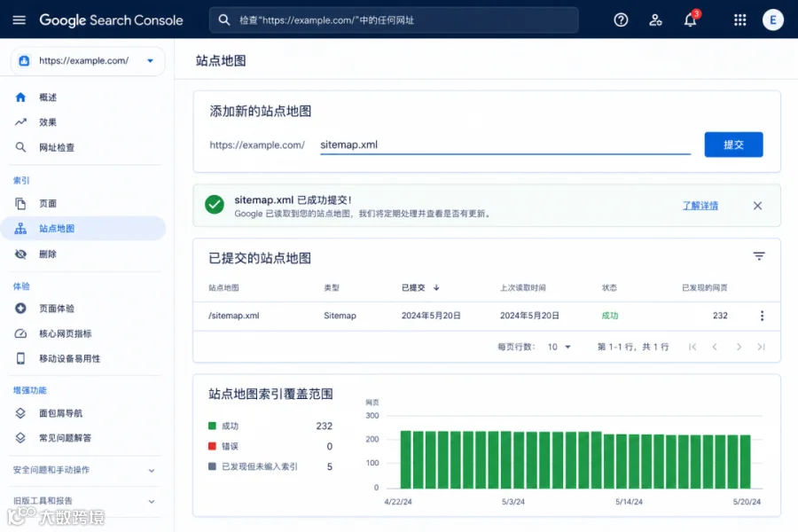The height and width of the screenshot is (532, 798).
Task: Click the red 错误 legend swatch
Action: click(x=212, y=446)
